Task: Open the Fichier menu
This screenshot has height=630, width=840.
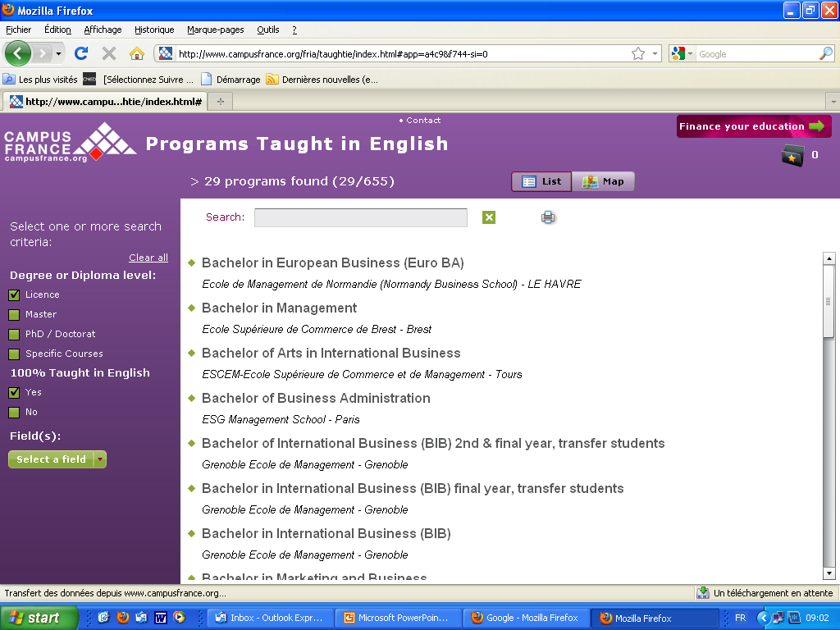Action: click(x=18, y=30)
